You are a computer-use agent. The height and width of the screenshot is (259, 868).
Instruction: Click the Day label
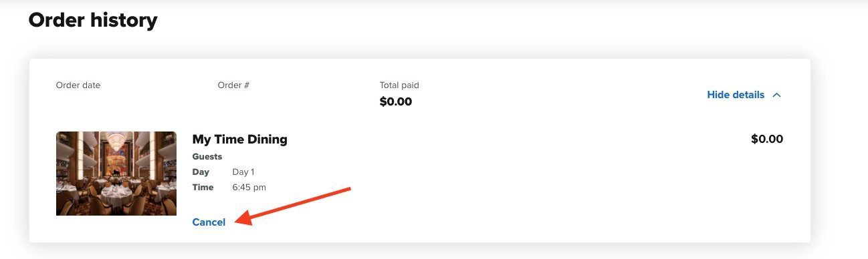[201, 172]
